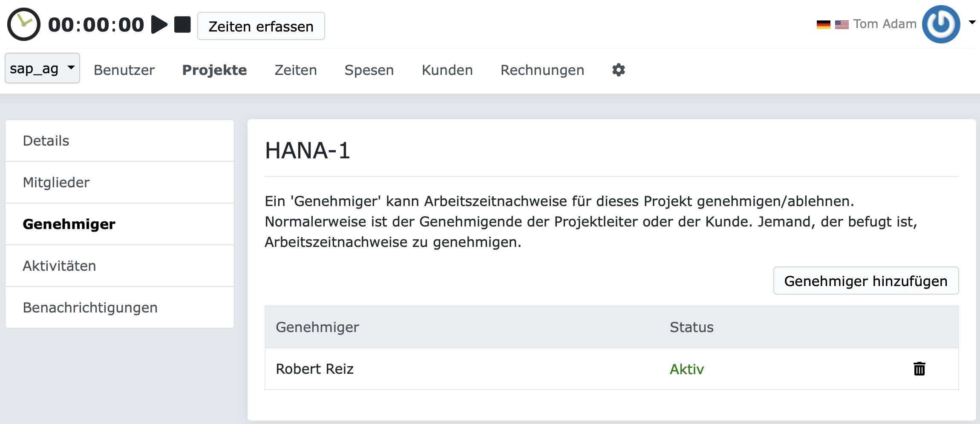Expand the sap_ag organization dropdown
The height and width of the screenshot is (424, 980).
(x=42, y=68)
